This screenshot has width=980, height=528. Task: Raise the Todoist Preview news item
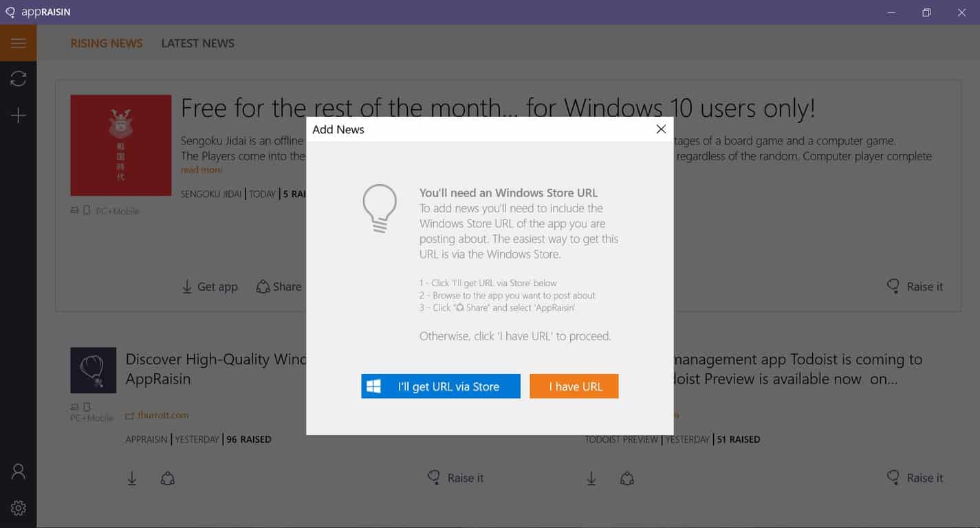coord(915,478)
